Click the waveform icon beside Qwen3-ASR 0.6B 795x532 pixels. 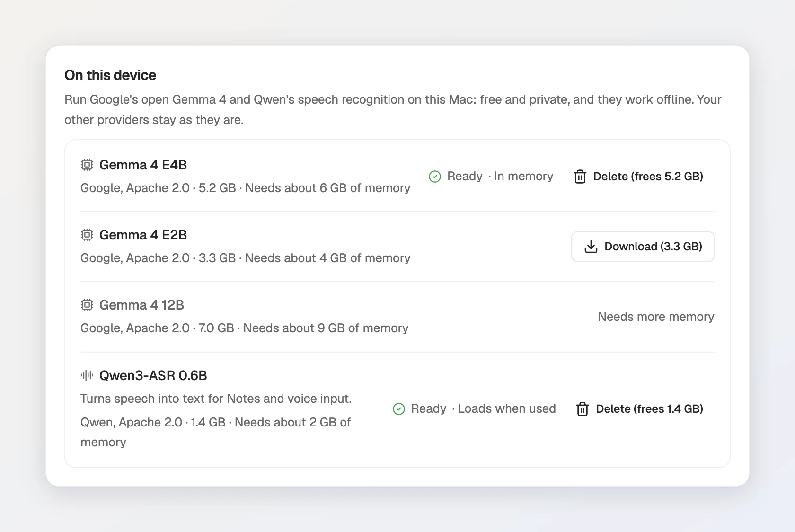(x=87, y=375)
